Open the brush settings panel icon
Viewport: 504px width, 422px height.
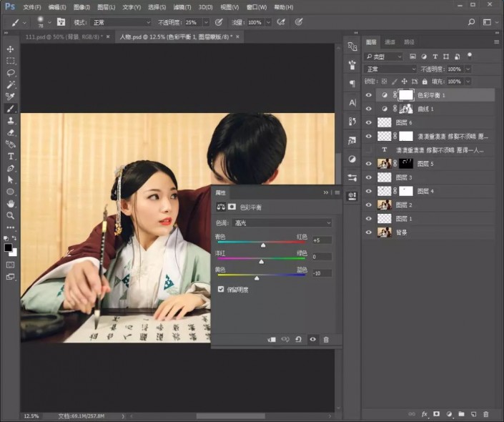coord(61,22)
